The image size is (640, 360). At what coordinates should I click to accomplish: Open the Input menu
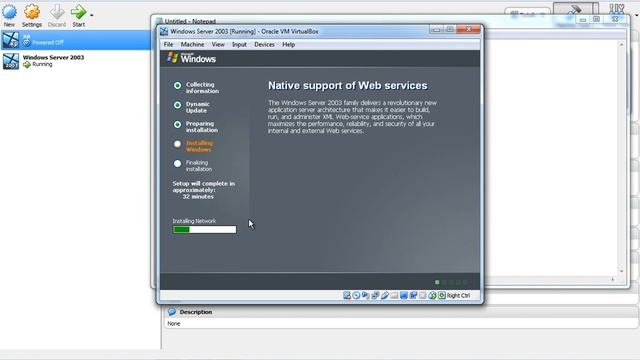239,44
